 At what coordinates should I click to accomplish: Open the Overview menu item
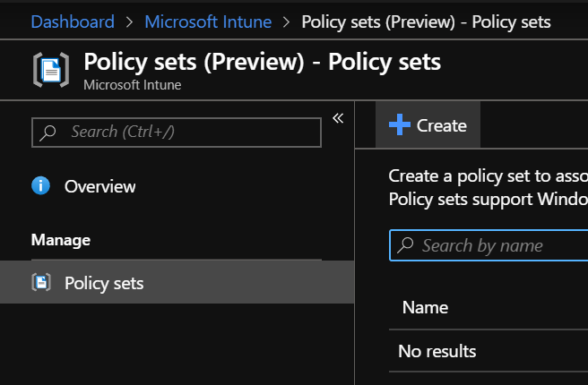coord(100,186)
